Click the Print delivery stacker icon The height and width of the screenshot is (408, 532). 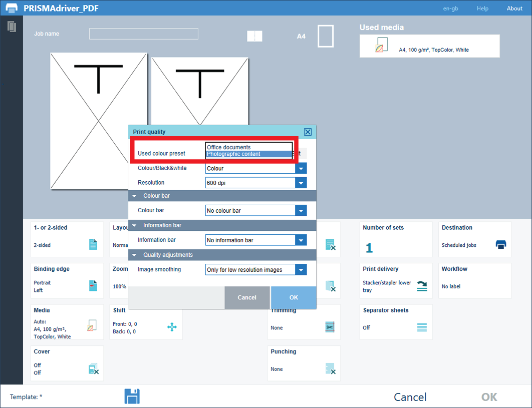click(422, 286)
